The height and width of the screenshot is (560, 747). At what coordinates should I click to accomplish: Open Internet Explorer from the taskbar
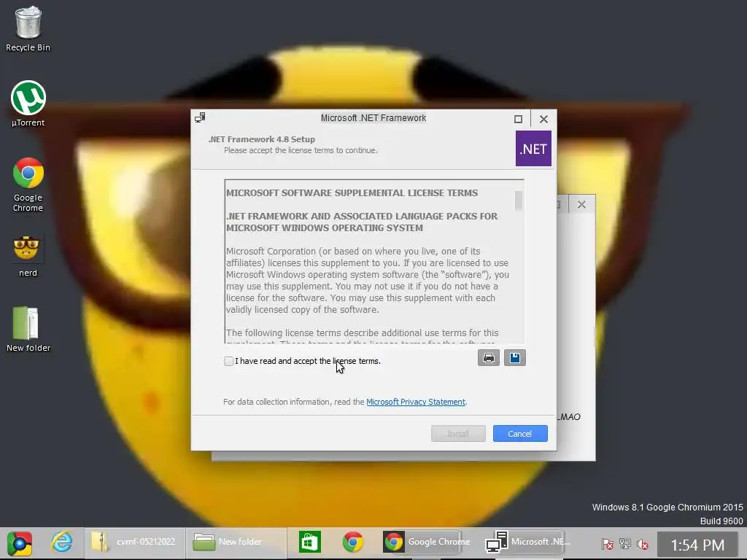[62, 542]
